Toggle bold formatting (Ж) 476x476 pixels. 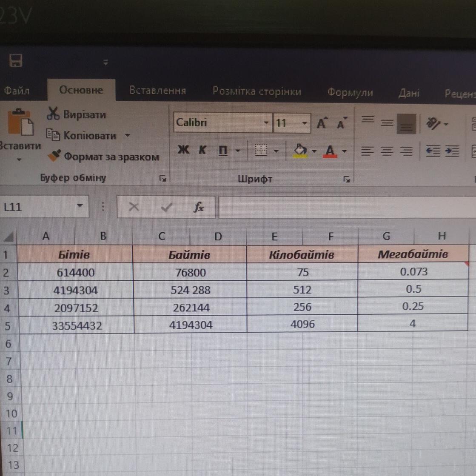click(183, 150)
